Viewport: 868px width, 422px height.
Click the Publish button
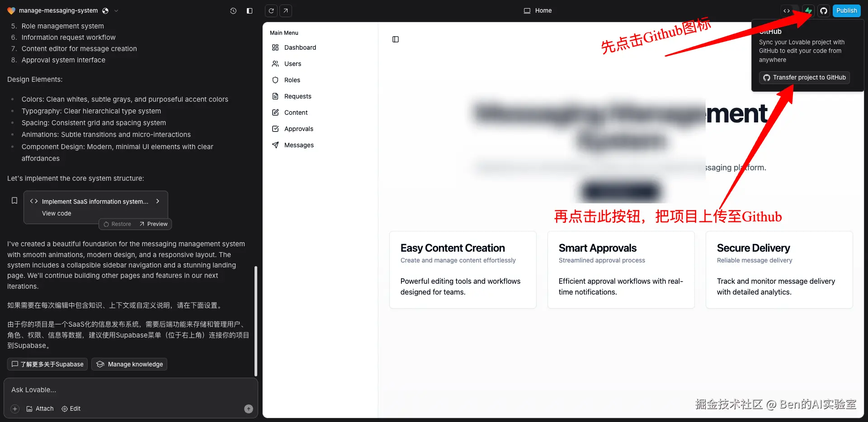[x=846, y=11]
